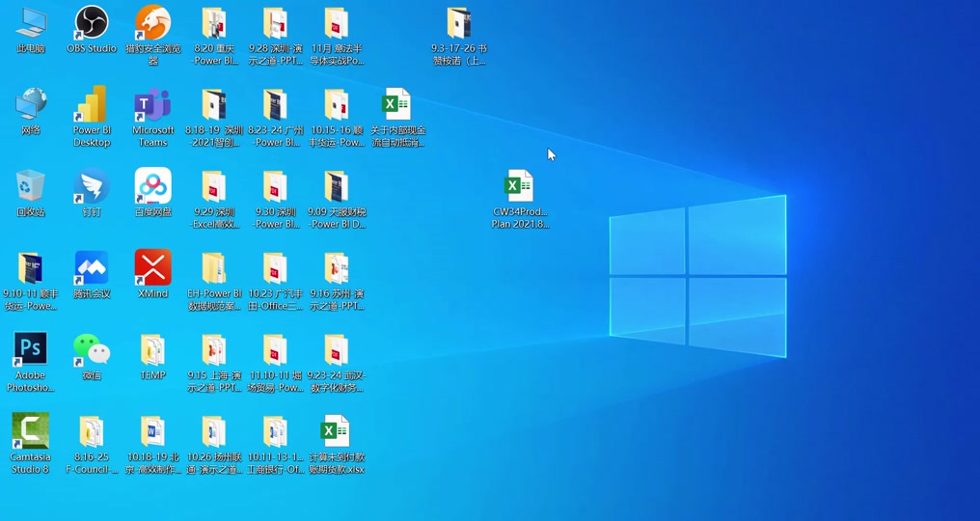The image size is (980, 521).
Task: Click the 此电脑 This PC icon
Action: point(30,30)
